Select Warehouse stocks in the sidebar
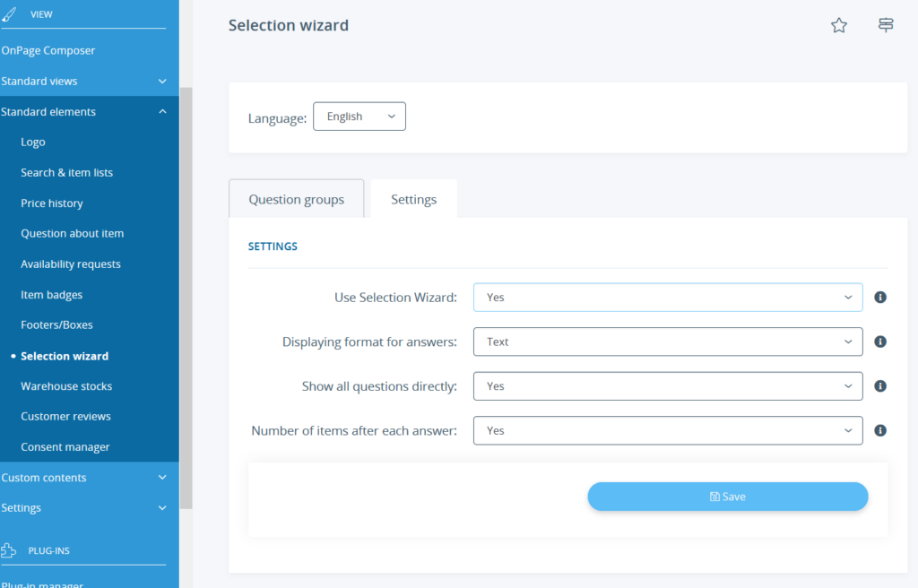Screen dimensions: 918x588 65,385
